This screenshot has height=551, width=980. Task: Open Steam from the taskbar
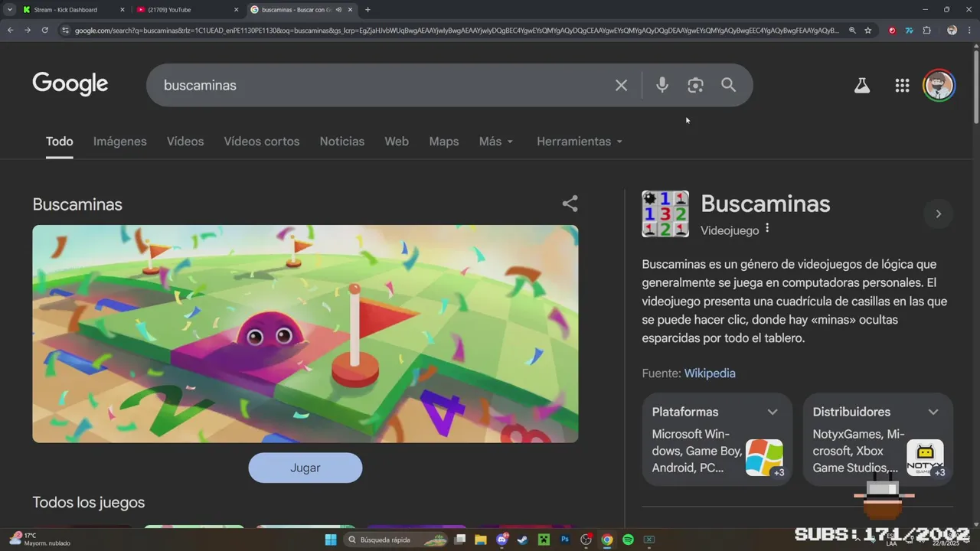(523, 540)
